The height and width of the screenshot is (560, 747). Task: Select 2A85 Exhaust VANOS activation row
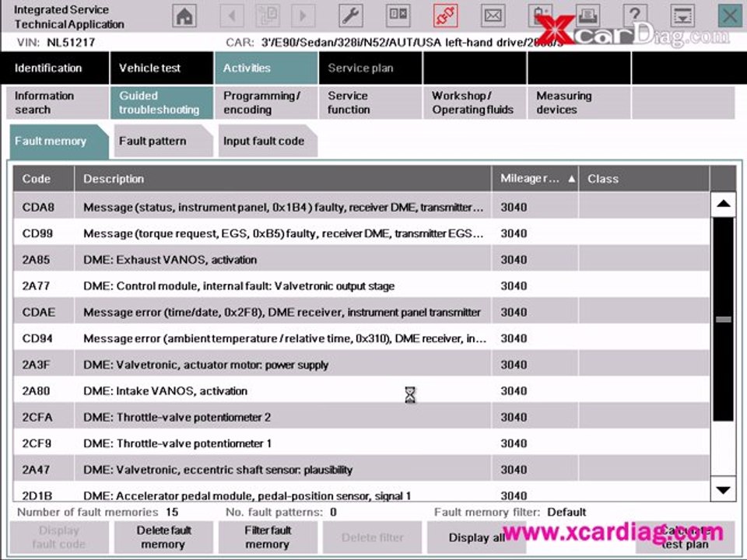(361, 260)
